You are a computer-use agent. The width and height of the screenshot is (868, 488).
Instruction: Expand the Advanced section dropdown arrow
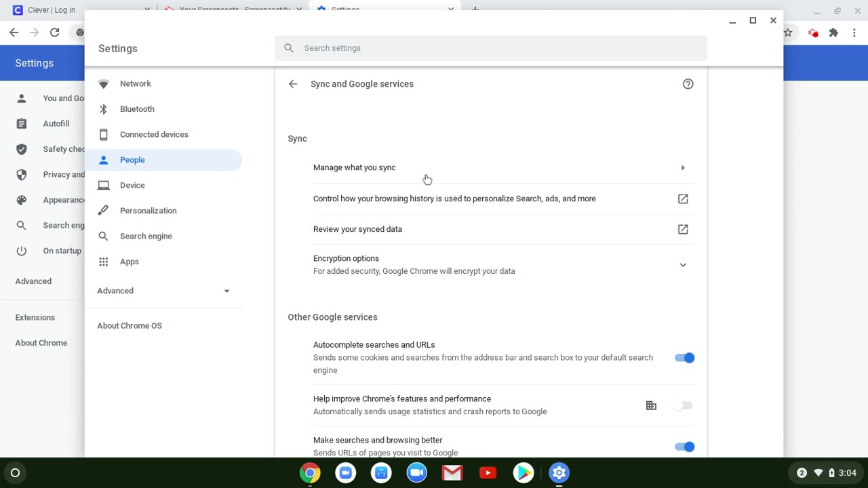pos(226,291)
